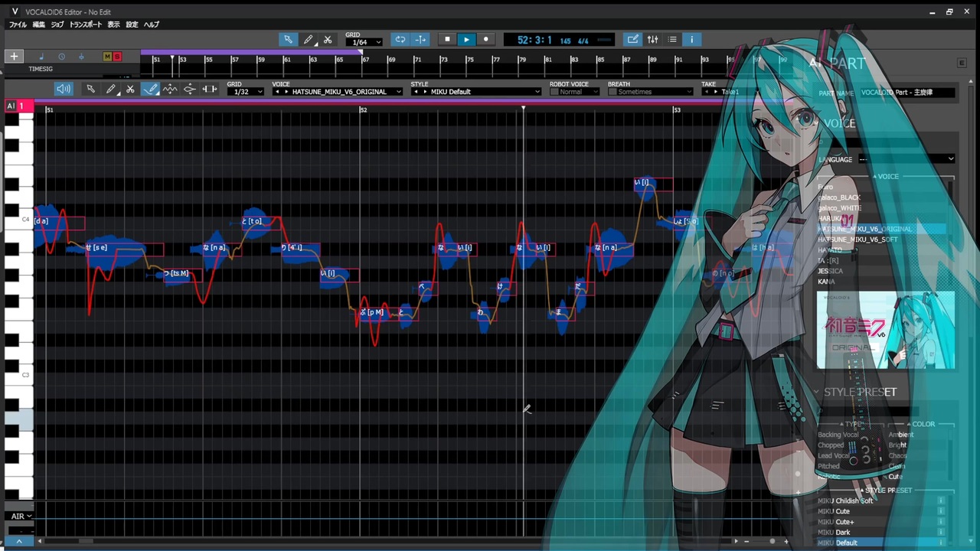The height and width of the screenshot is (551, 980).
Task: Select HATSUNE_MIKU_V6_SOFT in voice list
Action: click(880, 240)
